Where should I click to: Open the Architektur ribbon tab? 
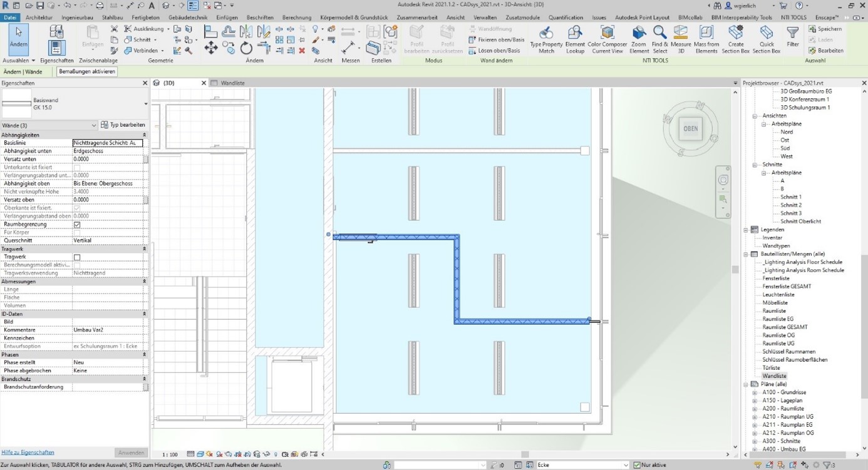39,18
